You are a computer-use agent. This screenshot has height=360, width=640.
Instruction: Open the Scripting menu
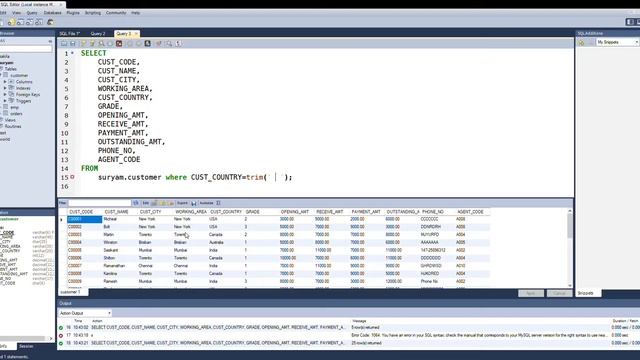tap(93, 13)
